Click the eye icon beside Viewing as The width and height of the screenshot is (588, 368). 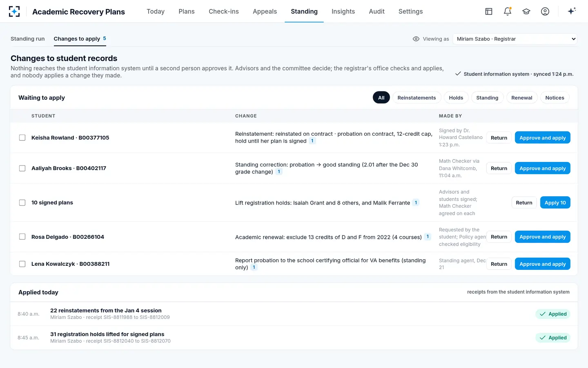[416, 39]
